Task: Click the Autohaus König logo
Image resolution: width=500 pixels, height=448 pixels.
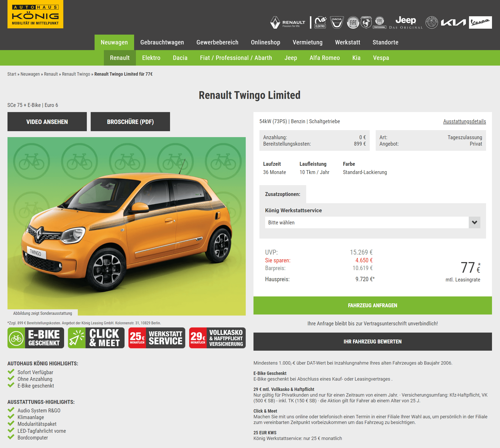Action: coord(35,14)
